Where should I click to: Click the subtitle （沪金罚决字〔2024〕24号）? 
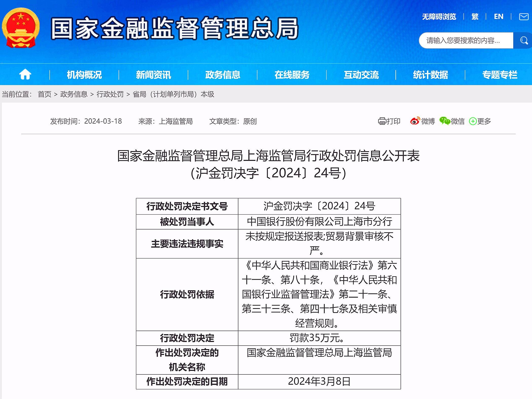(x=268, y=173)
